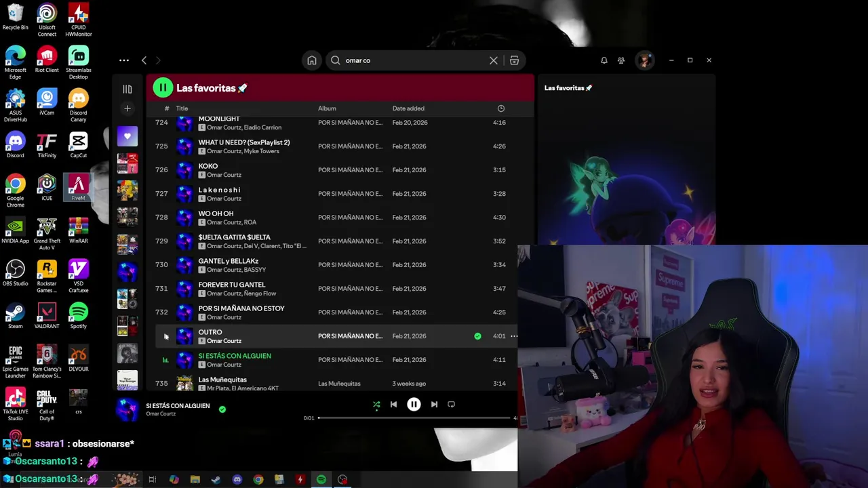
Task: Toggle shuffle in the player bar
Action: [376, 405]
